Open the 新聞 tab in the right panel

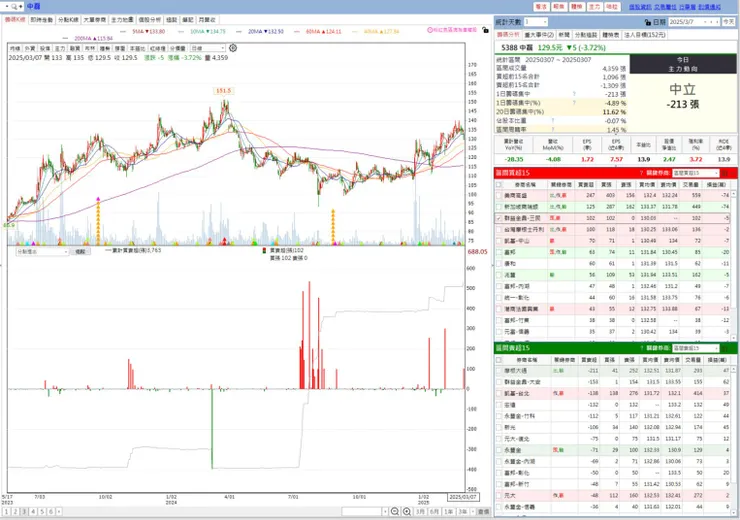[x=564, y=35]
